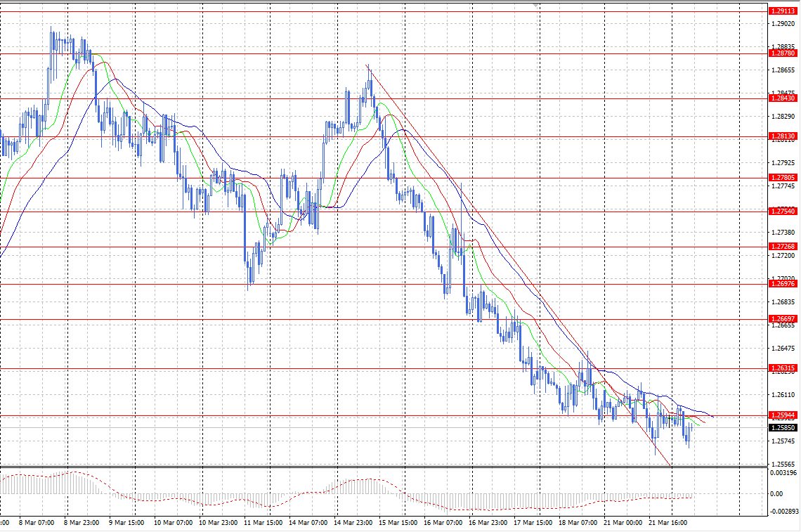
Task: Select the 14 Mar 23:00 time label
Action: click(x=353, y=523)
